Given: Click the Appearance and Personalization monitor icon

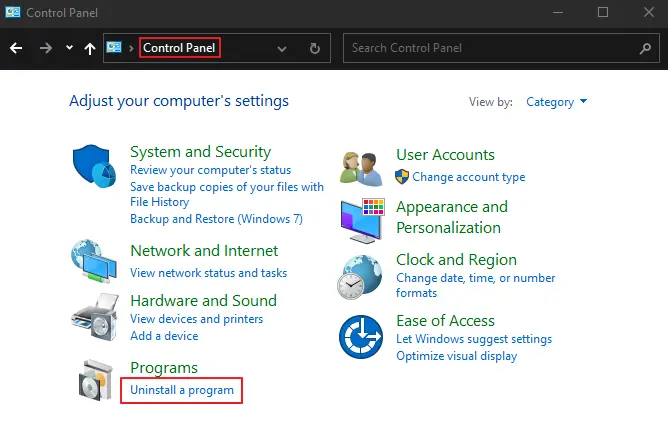Looking at the screenshot, I should tap(363, 220).
